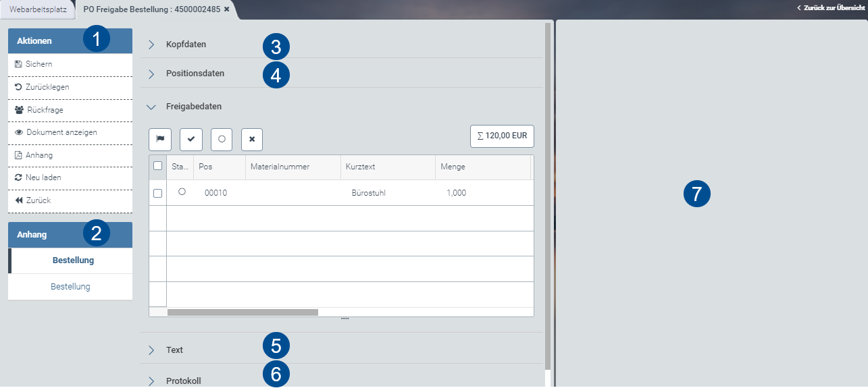The height and width of the screenshot is (388, 868).
Task: Click the circle reset status icon button
Action: coord(222,139)
